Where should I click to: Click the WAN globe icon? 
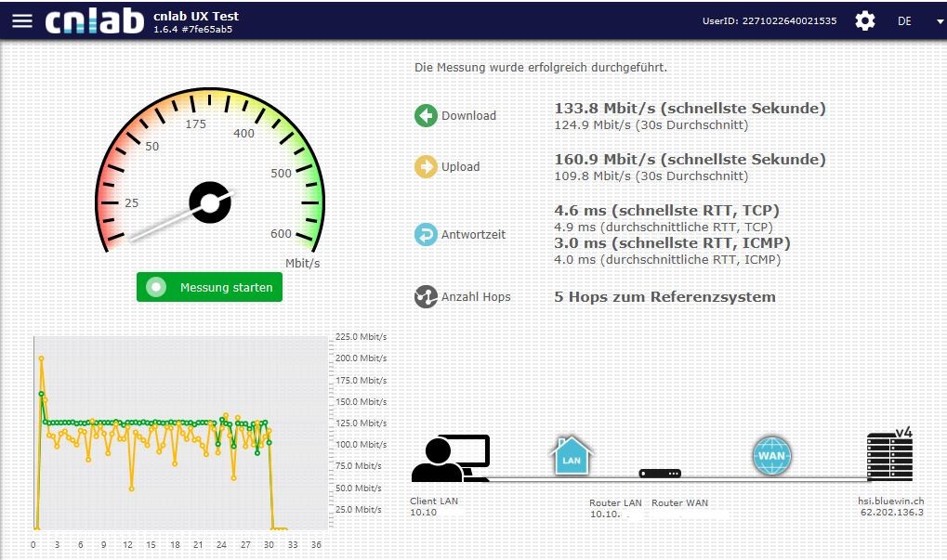pyautogui.click(x=774, y=456)
